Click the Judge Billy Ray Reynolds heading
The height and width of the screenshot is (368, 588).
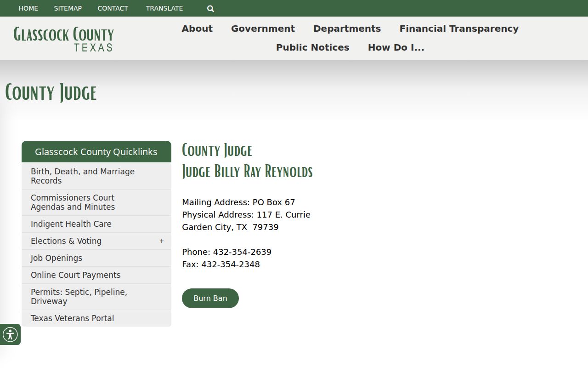point(247,171)
